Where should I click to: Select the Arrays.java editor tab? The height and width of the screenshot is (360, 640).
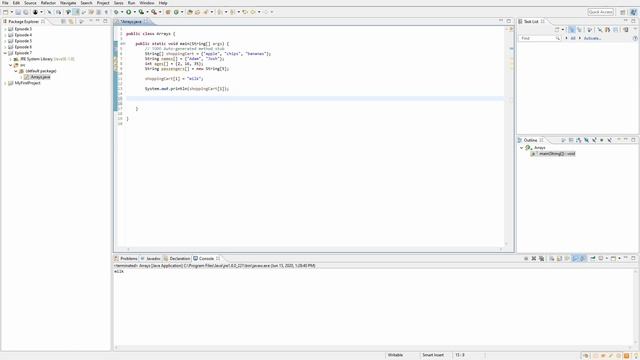131,21
